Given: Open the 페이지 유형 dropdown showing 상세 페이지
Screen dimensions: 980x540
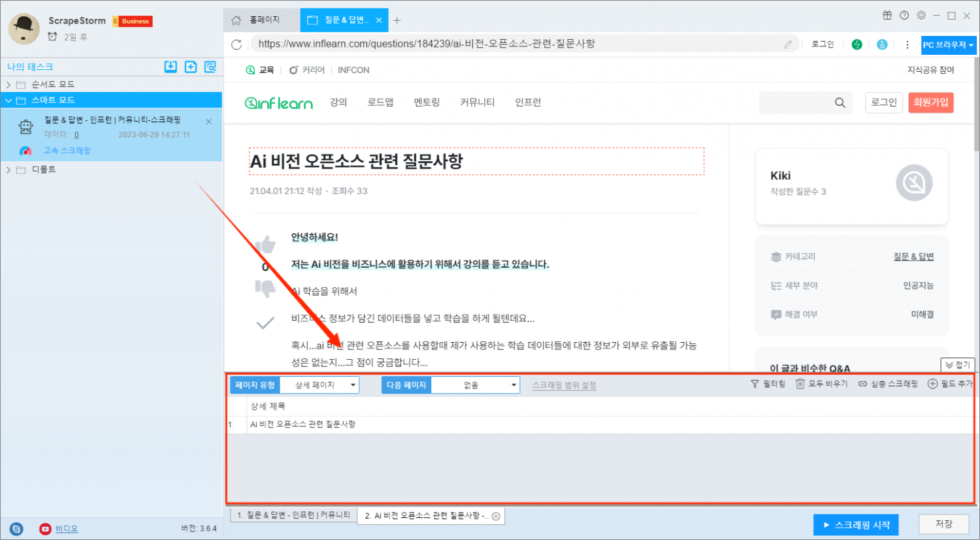Looking at the screenshot, I should (319, 385).
